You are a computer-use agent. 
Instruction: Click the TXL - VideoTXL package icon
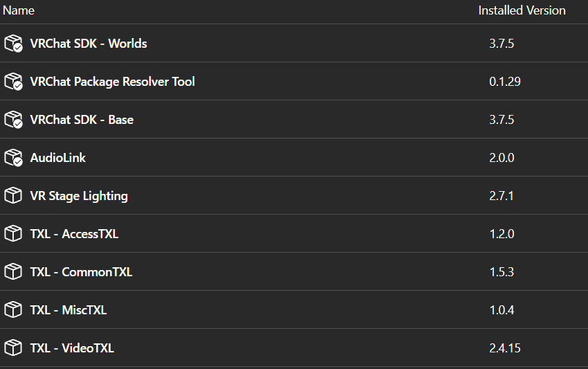[x=13, y=348]
